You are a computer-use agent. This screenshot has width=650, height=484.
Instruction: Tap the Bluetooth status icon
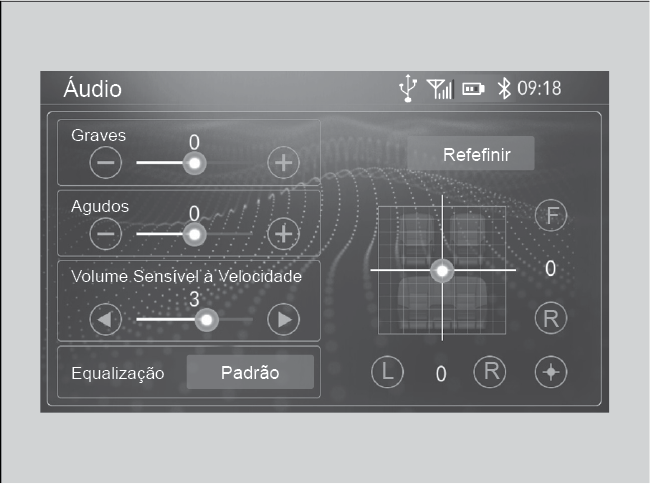tap(504, 88)
